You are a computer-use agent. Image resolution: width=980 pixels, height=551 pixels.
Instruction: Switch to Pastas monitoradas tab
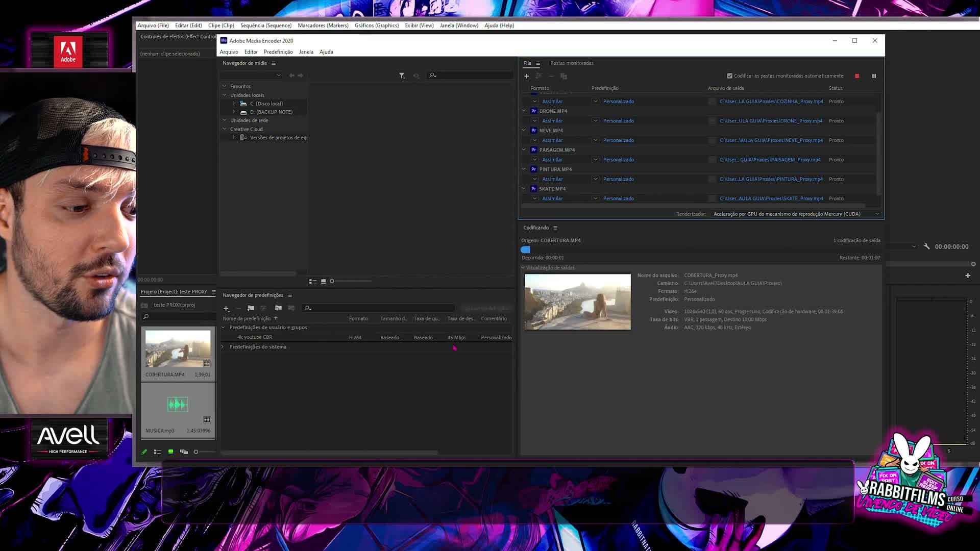tap(572, 63)
